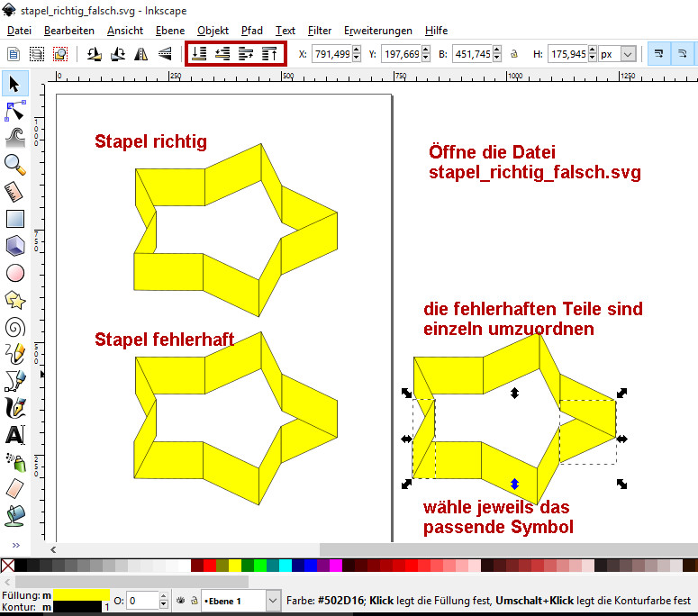
Task: Select the Zoom magnifier tool
Action: pos(15,165)
